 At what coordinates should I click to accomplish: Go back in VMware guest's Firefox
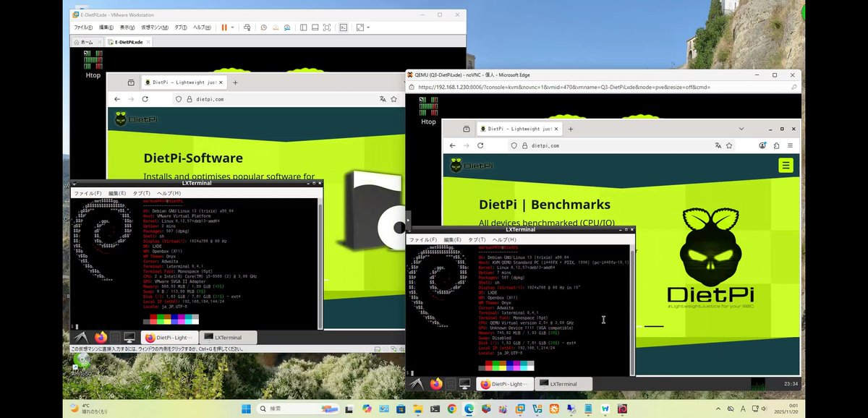(117, 99)
